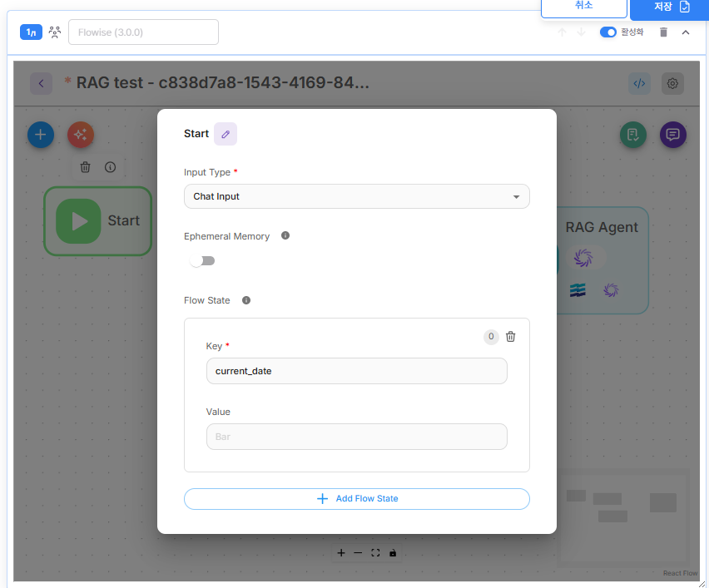709x588 pixels.
Task: Click the blue Add Nodes plus button
Action: coord(41,135)
